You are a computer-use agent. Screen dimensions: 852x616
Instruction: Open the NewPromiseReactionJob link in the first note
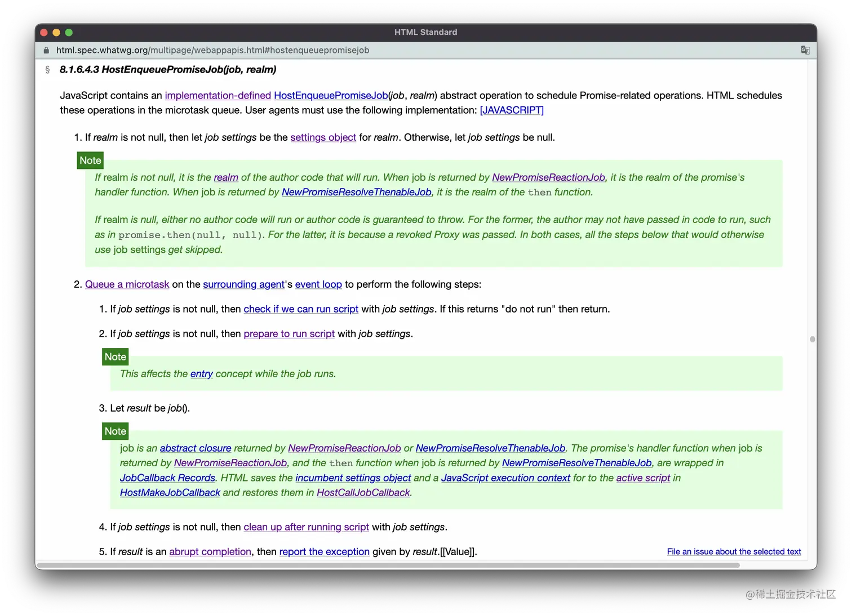coord(548,177)
